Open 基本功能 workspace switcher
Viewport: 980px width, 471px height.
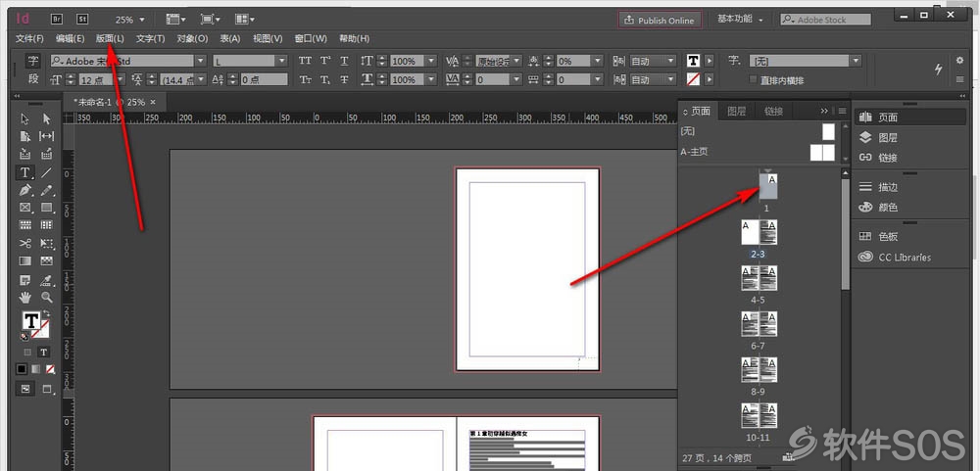click(741, 20)
